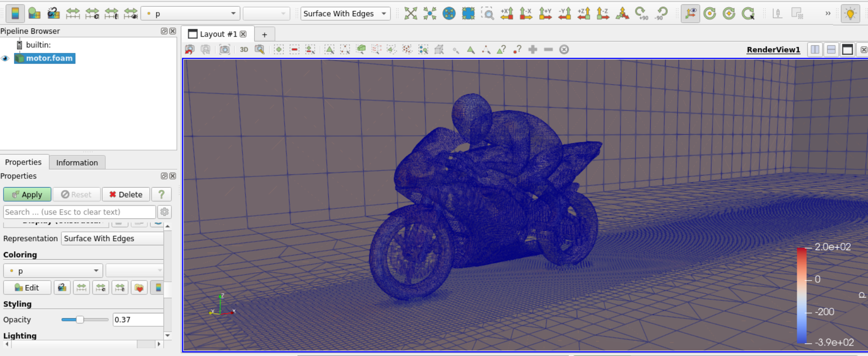Viewport: 868px width, 356px height.
Task: Adjust the Opacity slider handle
Action: (80, 319)
